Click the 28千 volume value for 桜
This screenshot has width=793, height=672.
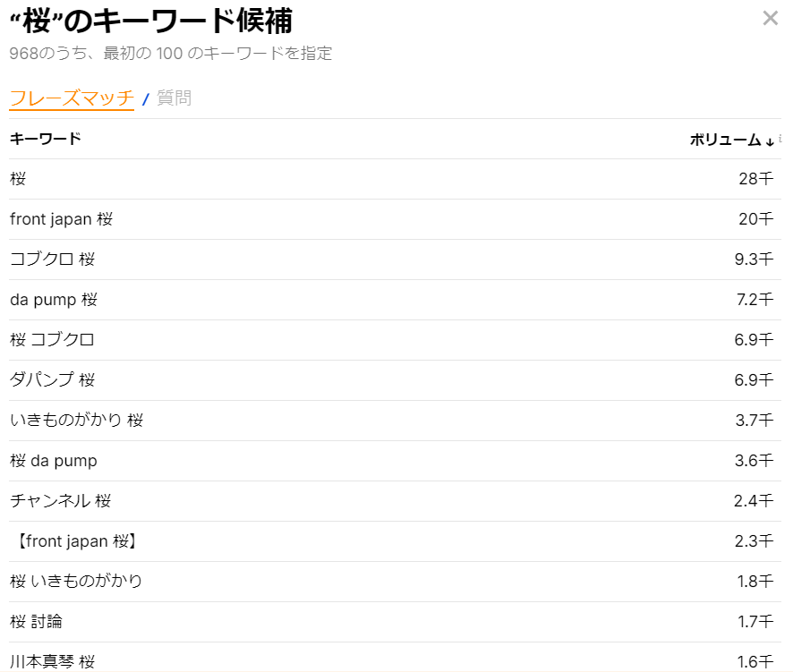[x=758, y=179]
